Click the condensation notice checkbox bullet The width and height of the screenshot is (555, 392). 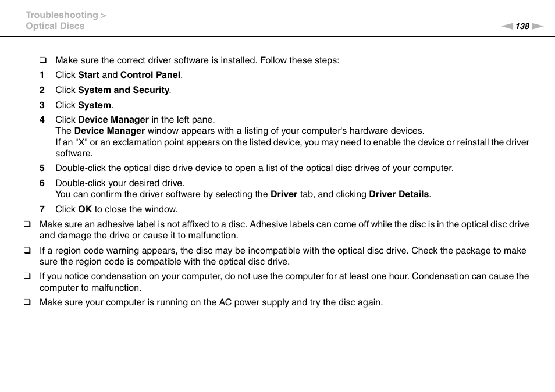click(x=27, y=276)
